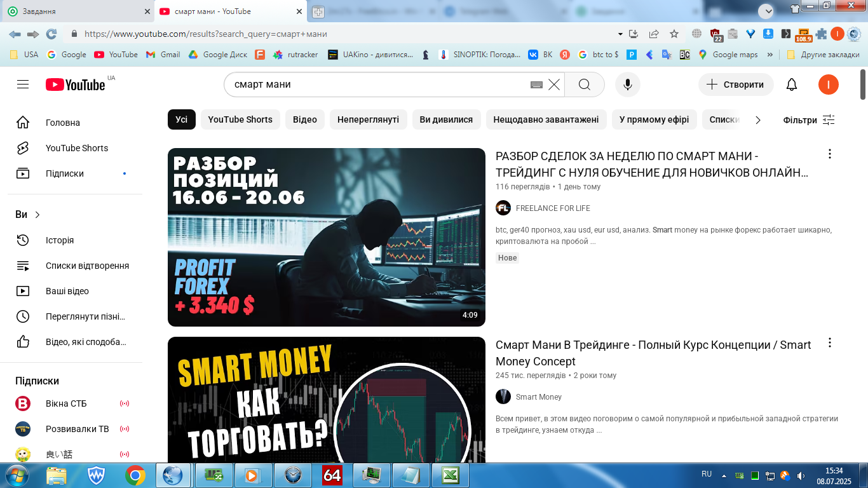The image size is (868, 488).
Task: Click the share page icon in address bar
Action: click(x=653, y=34)
